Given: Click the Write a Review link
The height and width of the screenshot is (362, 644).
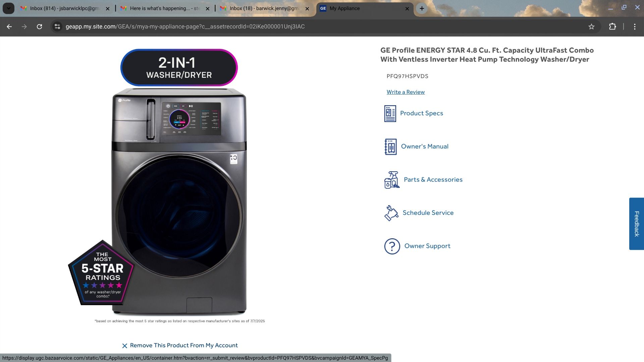Looking at the screenshot, I should click(x=406, y=92).
